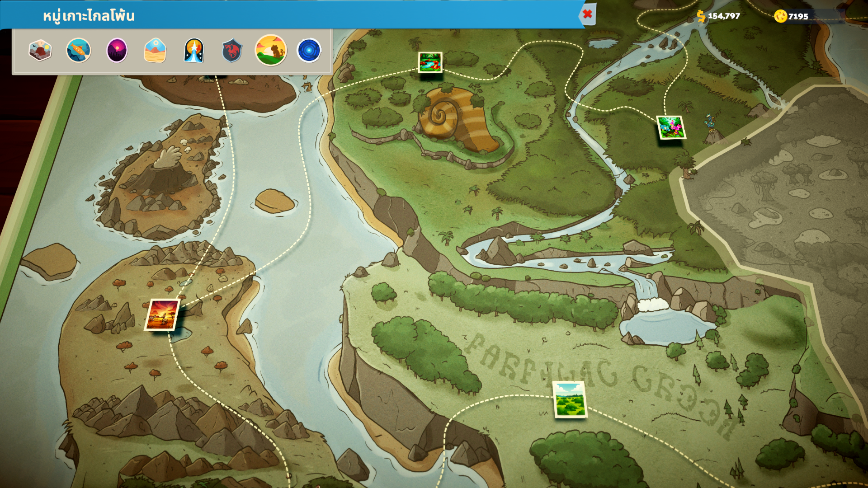Viewport: 868px width, 488px height.
Task: Select the desert dunes world badge
Action: pos(155,50)
